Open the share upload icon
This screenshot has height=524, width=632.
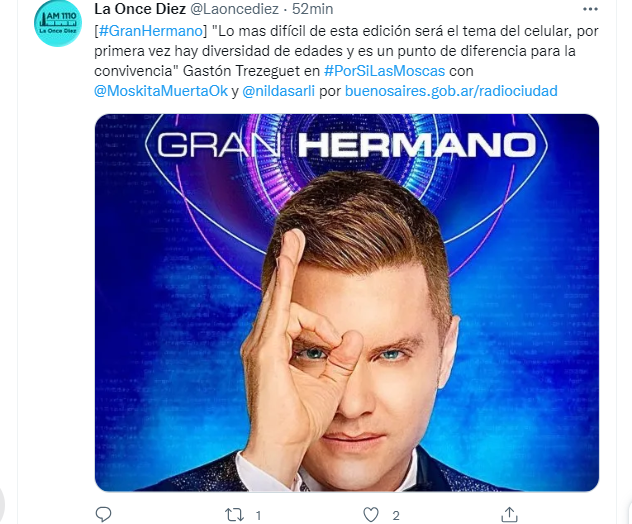509,514
